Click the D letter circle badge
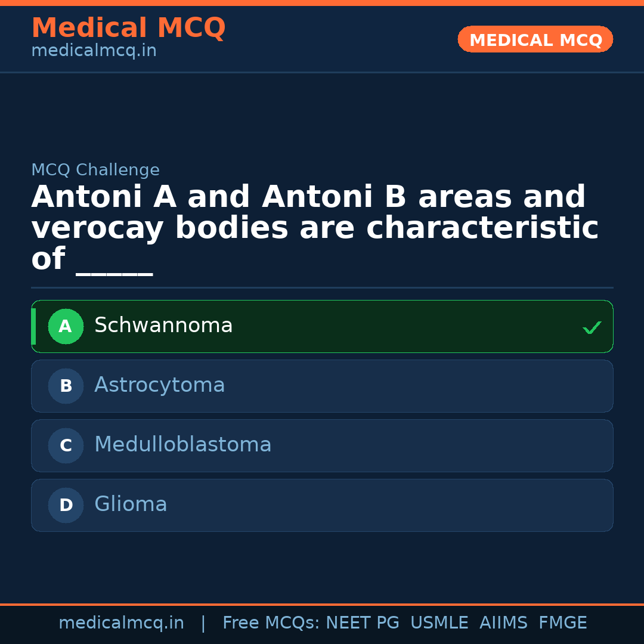 66,505
